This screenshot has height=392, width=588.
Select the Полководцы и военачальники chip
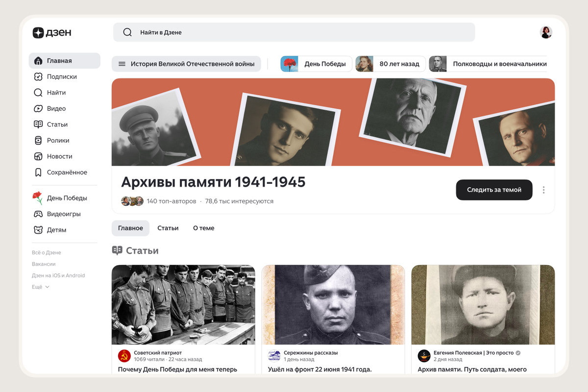click(x=489, y=64)
